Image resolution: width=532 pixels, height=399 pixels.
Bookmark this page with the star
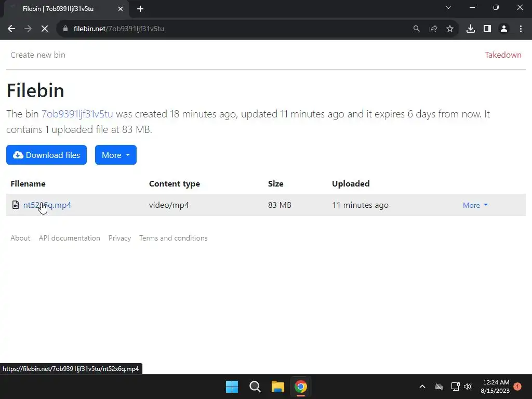(x=450, y=29)
